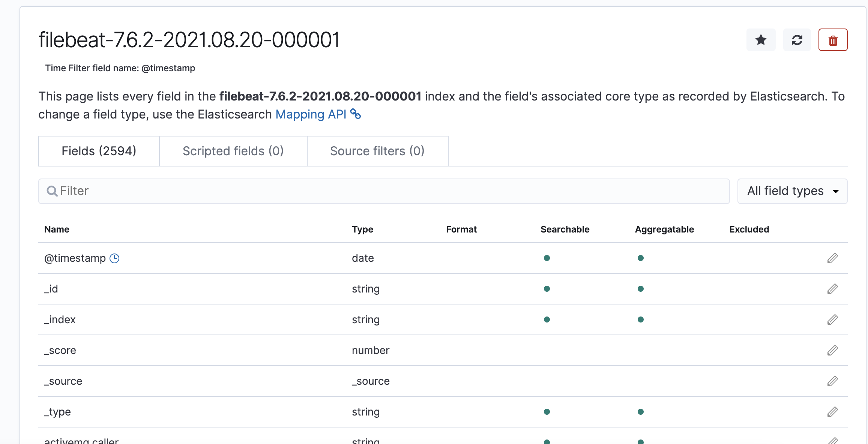The image size is (868, 444).
Task: Click the Aggregatable dot for @timestamp
Action: pyautogui.click(x=641, y=258)
